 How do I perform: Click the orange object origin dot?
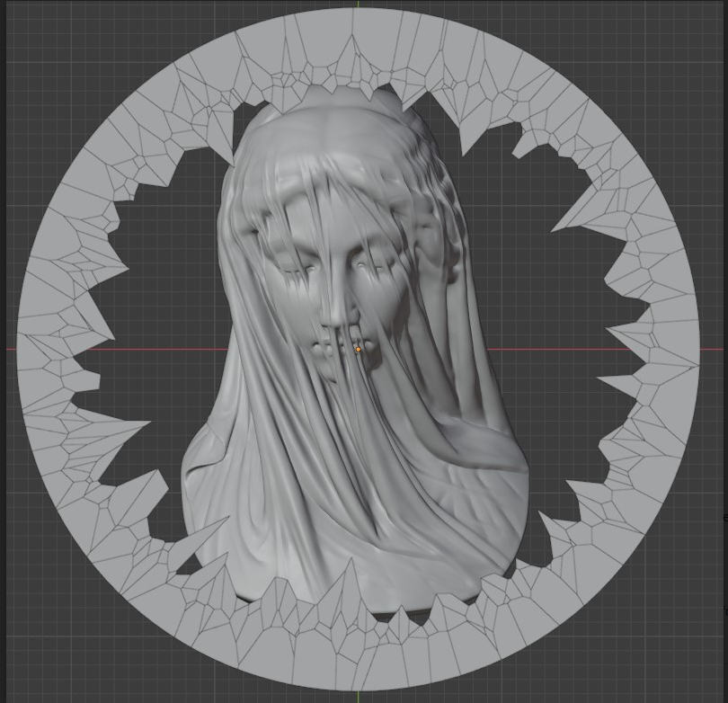click(358, 349)
